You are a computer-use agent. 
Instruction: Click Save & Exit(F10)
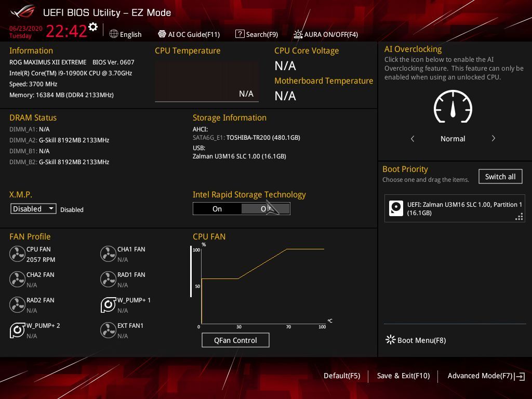pyautogui.click(x=403, y=376)
